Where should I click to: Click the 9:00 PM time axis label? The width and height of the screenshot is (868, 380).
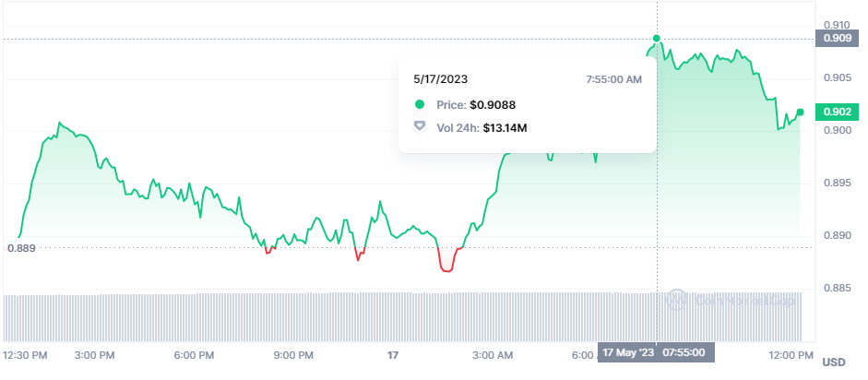291,355
